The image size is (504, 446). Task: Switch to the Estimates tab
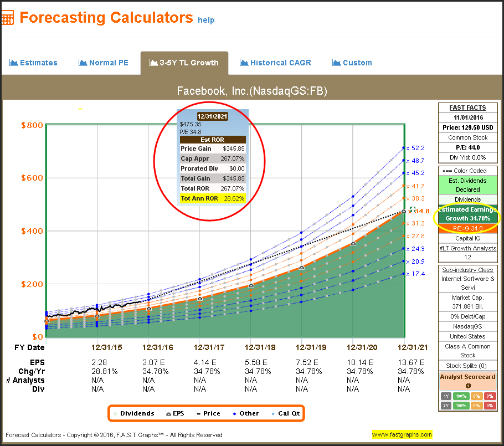tap(34, 63)
